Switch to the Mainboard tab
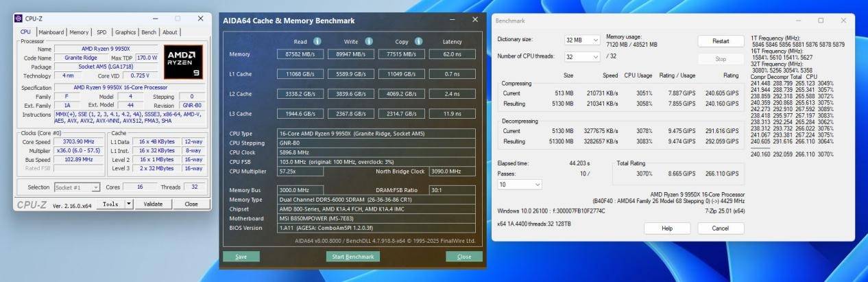 51,32
